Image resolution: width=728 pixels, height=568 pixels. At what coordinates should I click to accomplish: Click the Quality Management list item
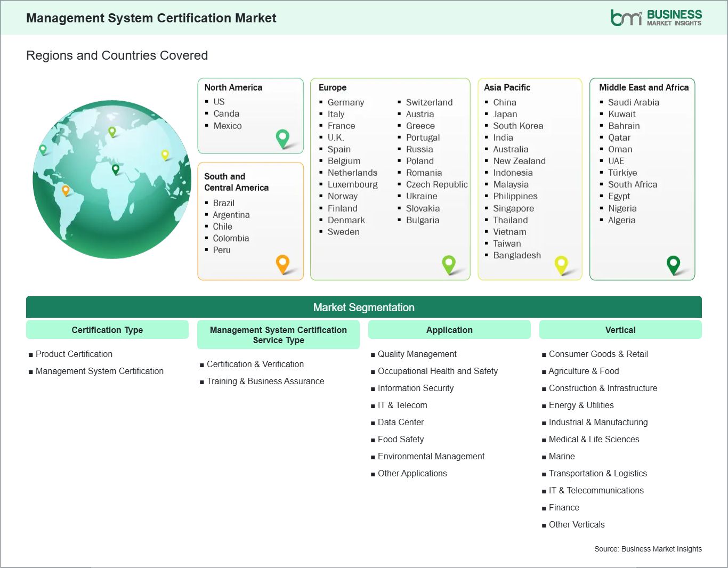point(417,354)
